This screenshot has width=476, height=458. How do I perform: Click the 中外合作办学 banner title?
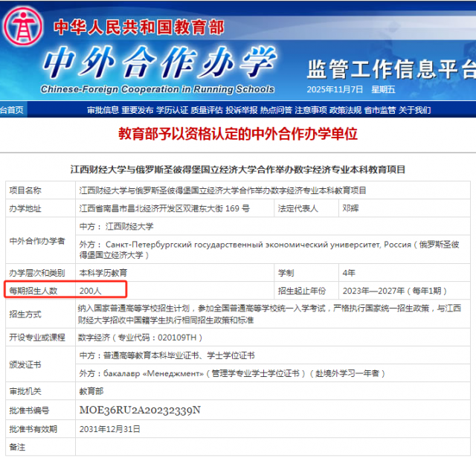156,63
